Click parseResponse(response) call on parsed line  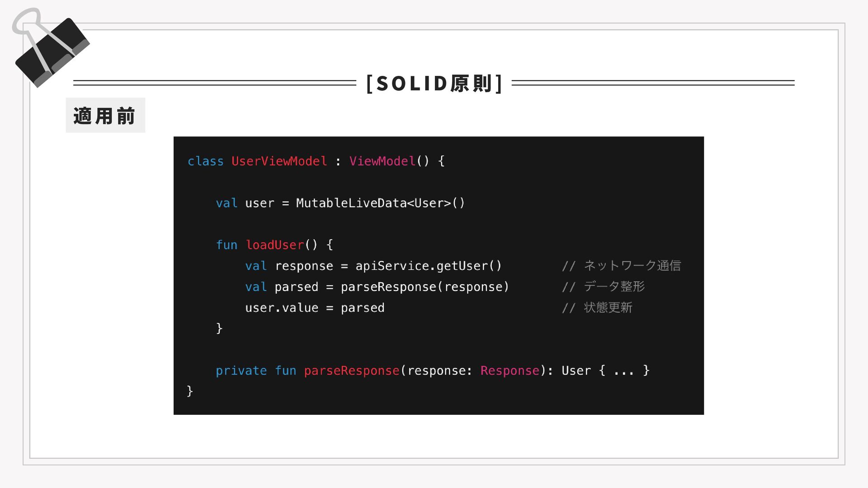click(425, 287)
